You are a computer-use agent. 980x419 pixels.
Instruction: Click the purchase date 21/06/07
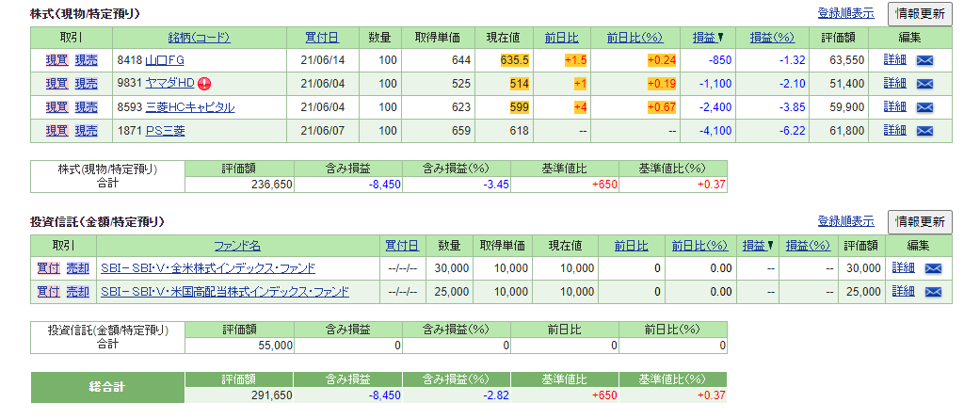(x=321, y=131)
